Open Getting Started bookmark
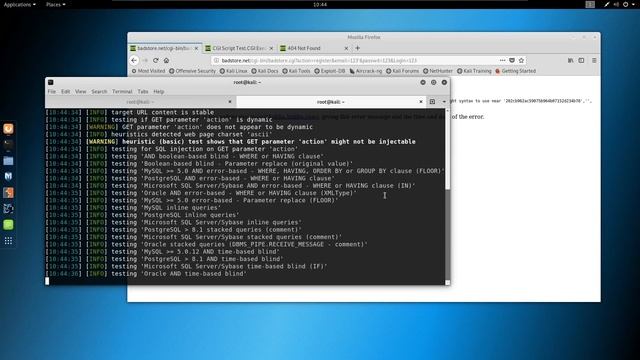The width and height of the screenshot is (640, 360). [x=516, y=71]
